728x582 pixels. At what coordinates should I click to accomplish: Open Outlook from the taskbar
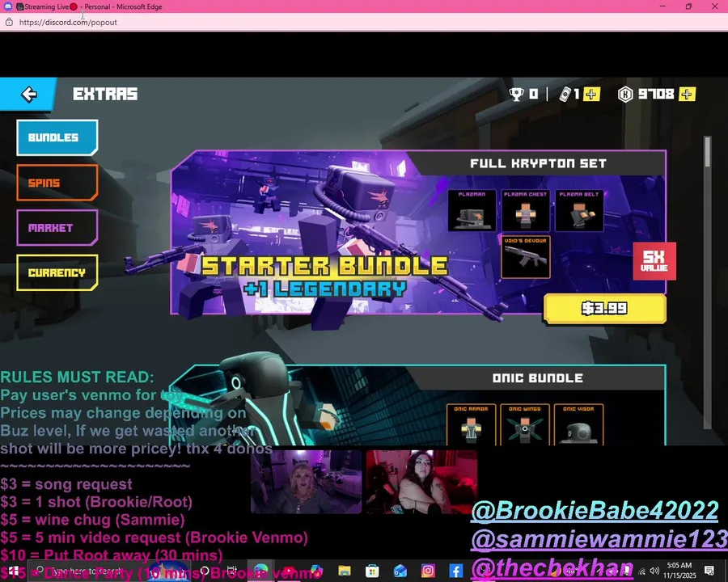pos(400,571)
